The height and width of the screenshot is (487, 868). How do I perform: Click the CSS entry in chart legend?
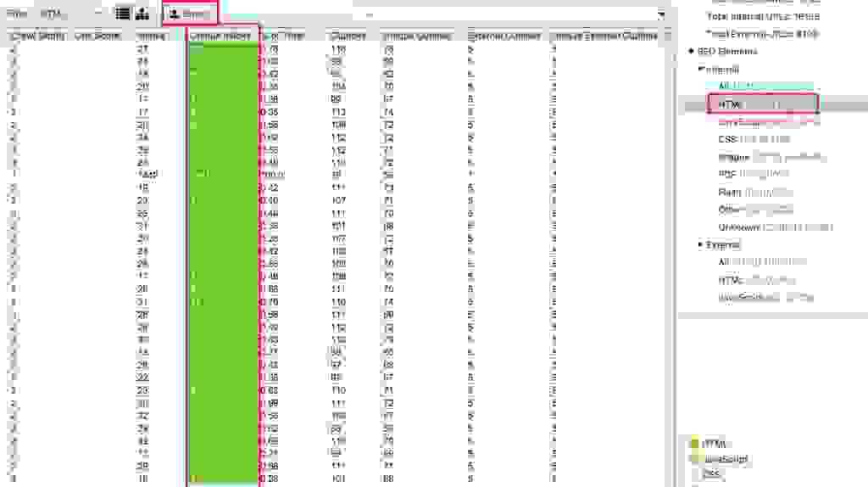pos(710,473)
